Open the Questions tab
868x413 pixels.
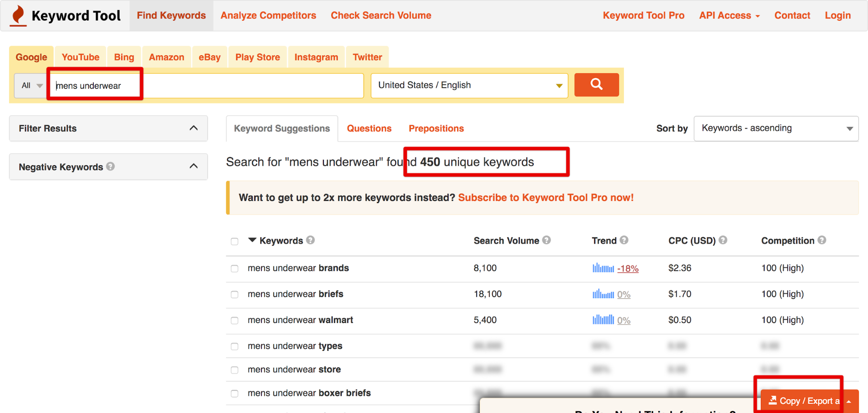click(369, 129)
